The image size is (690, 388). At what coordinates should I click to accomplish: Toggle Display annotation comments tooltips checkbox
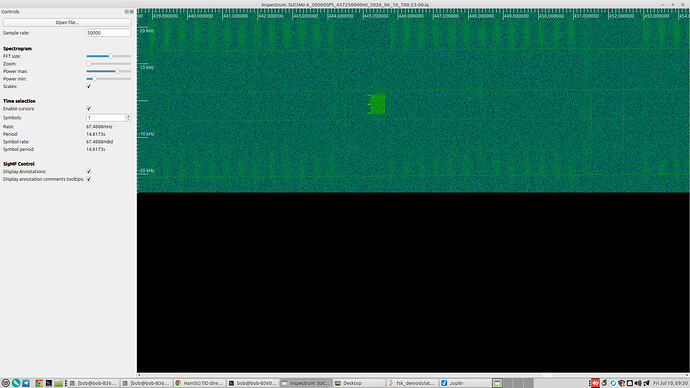coord(88,179)
